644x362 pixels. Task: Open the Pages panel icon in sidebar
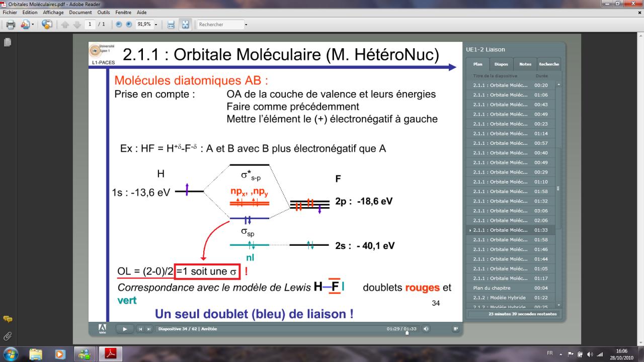[x=8, y=42]
